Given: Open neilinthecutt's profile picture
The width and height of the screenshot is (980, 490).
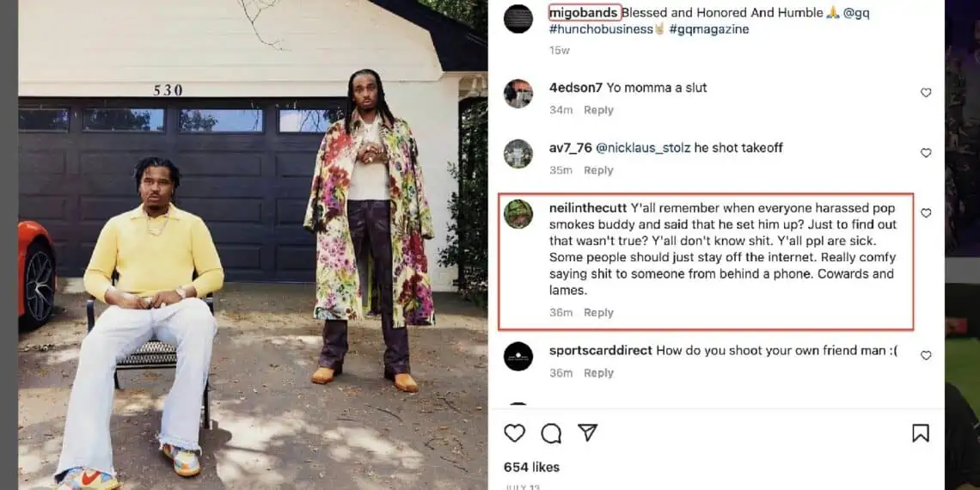Looking at the screenshot, I should click(x=518, y=214).
